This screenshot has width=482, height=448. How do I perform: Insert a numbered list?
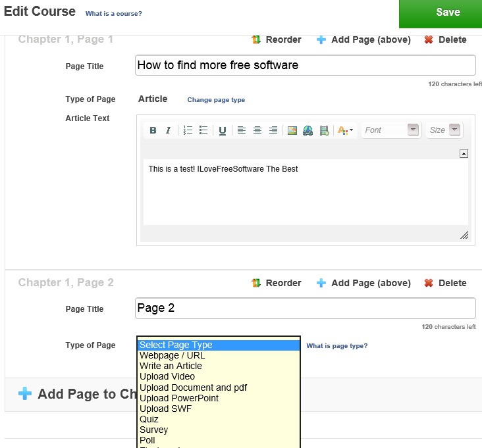[188, 130]
